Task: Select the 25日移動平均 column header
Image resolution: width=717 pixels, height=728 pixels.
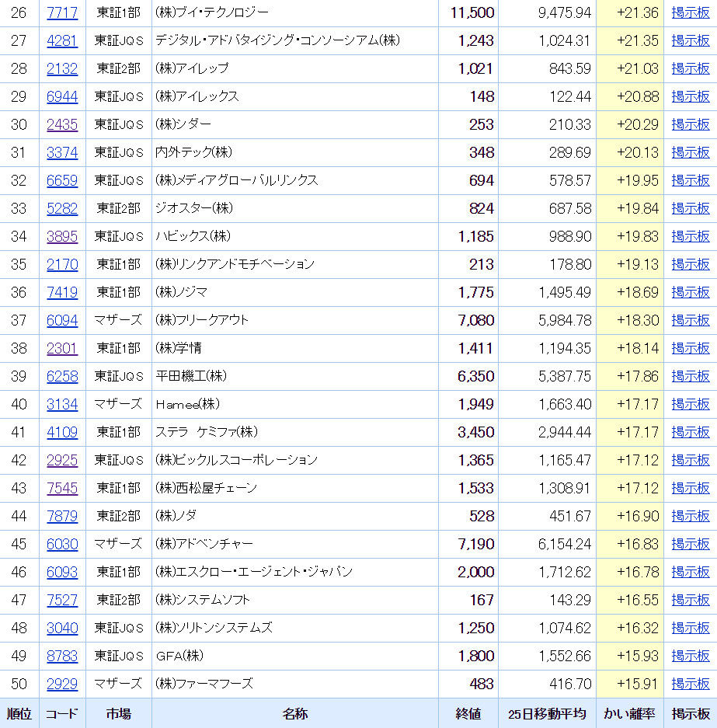Action: pyautogui.click(x=547, y=713)
